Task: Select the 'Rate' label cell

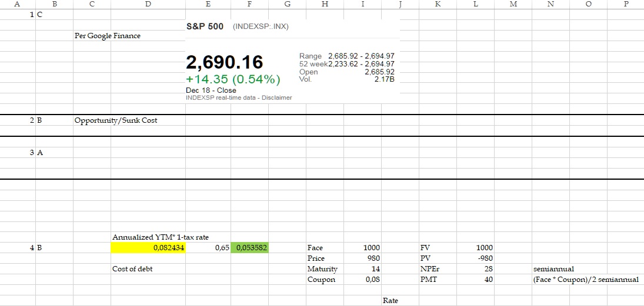Action: 390,301
